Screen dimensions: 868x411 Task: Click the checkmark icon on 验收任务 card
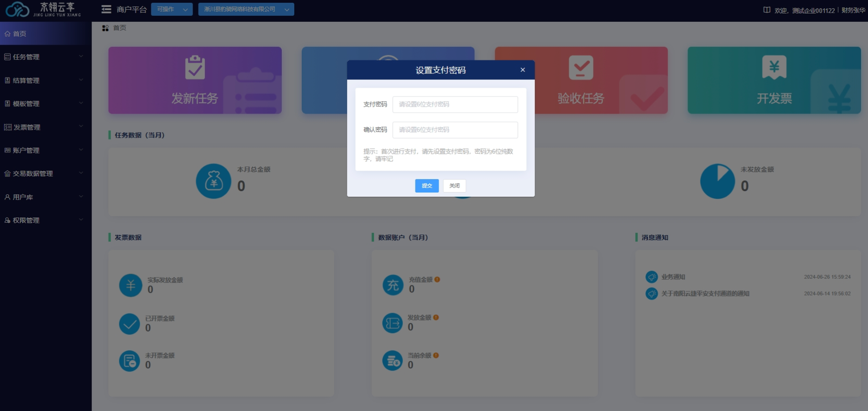pyautogui.click(x=581, y=67)
